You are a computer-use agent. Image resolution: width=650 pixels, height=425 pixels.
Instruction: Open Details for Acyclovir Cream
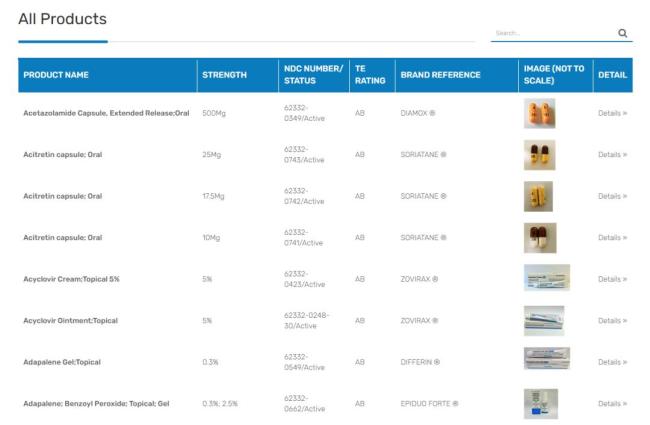click(x=612, y=279)
